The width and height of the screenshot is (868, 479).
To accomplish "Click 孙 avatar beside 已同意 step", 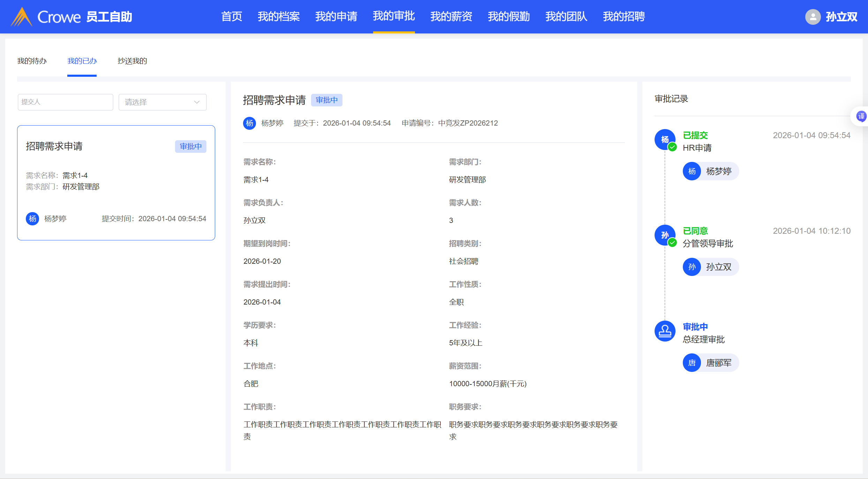I will tap(665, 235).
